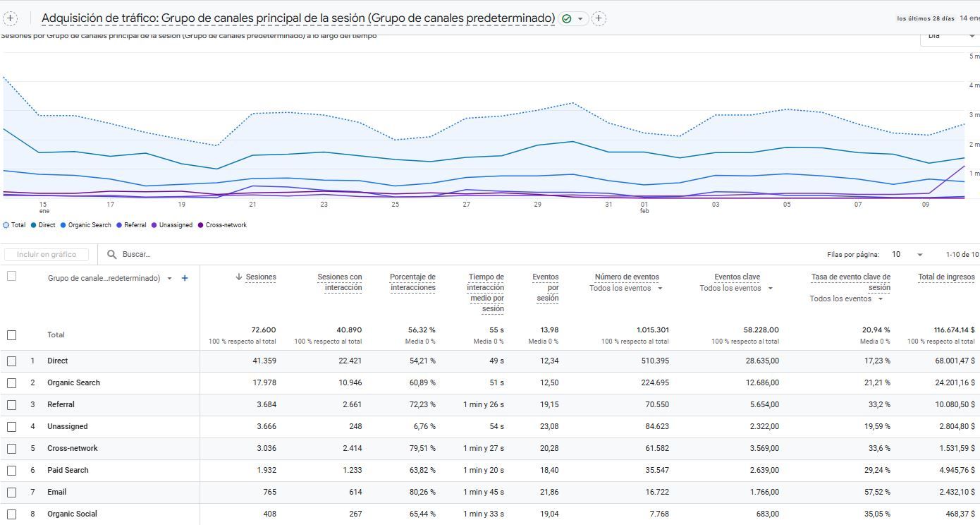This screenshot has height=525, width=980.
Task: Sort by 'Sesiones con interacción' column
Action: click(x=340, y=282)
